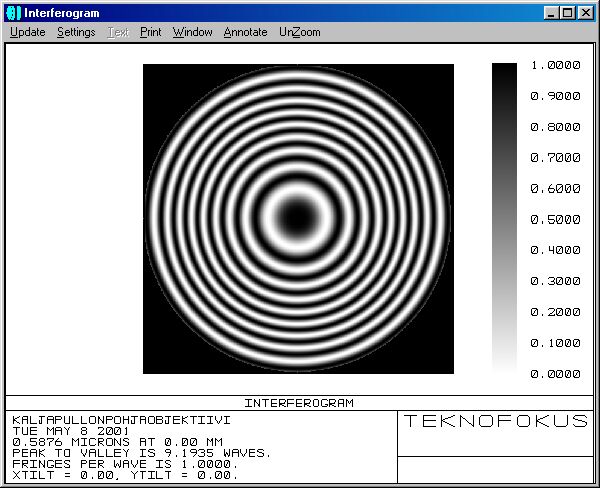Click UnZoom in the menu bar
600x488 pixels.
300,32
